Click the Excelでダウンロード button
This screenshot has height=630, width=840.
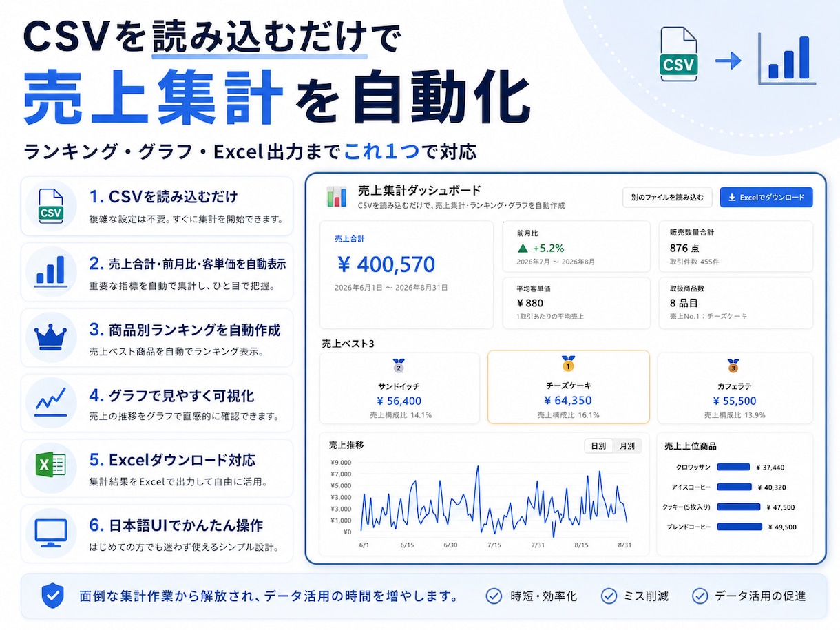[x=766, y=197]
